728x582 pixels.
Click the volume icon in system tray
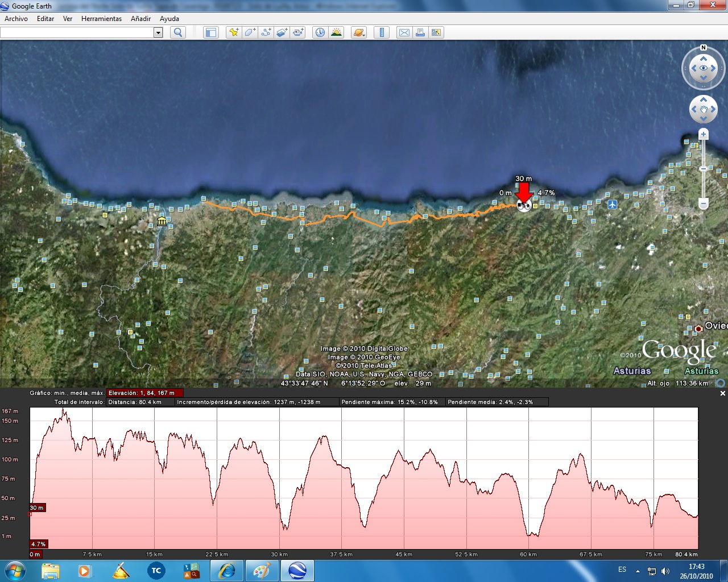(665, 571)
